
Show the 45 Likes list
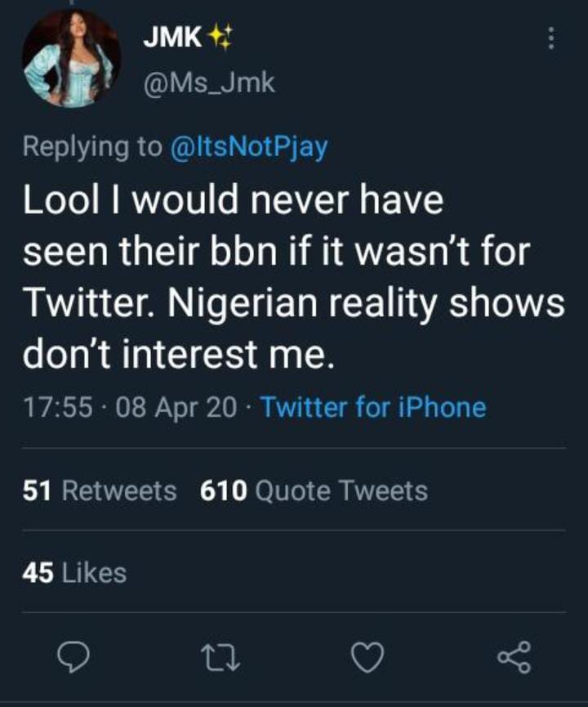(74, 573)
